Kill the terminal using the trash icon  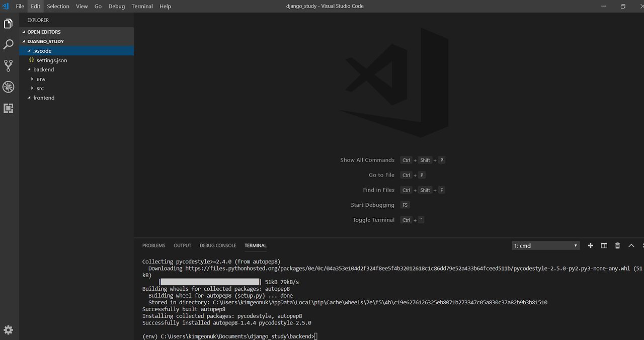(x=617, y=245)
